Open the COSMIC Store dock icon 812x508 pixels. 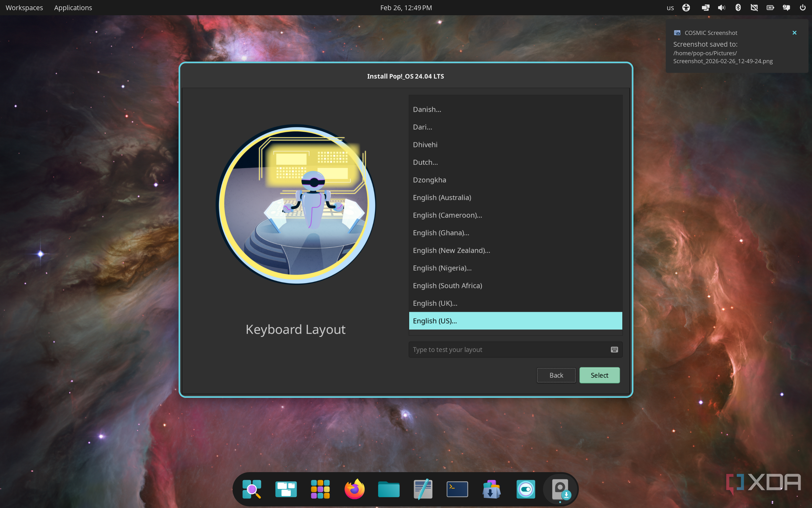pos(491,489)
